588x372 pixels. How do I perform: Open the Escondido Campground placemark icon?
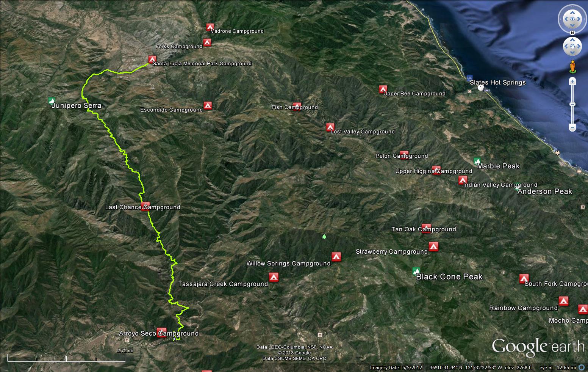[207, 105]
